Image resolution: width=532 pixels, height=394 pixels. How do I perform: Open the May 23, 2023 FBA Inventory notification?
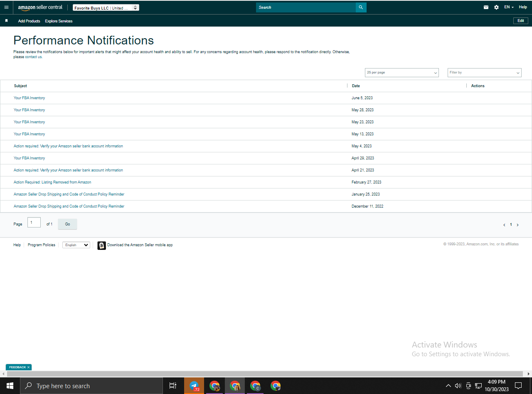(29, 122)
